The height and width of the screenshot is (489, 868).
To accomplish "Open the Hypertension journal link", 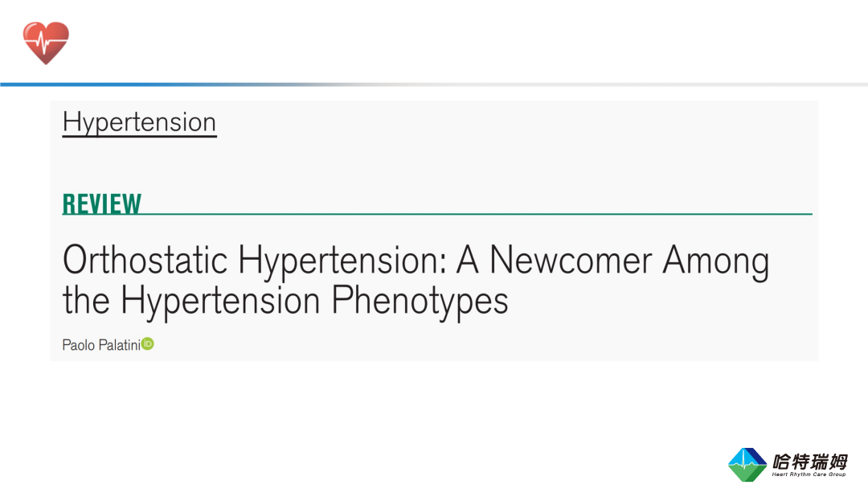I will (x=139, y=122).
